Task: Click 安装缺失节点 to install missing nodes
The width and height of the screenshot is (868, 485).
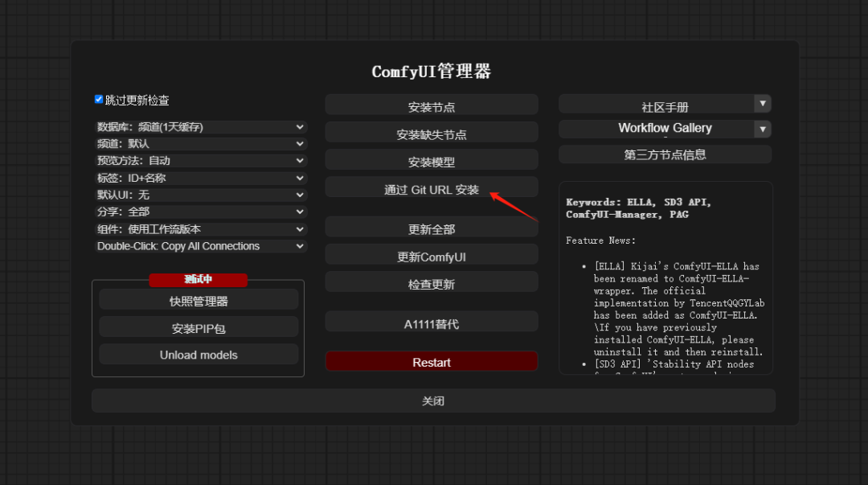Action: (x=432, y=131)
